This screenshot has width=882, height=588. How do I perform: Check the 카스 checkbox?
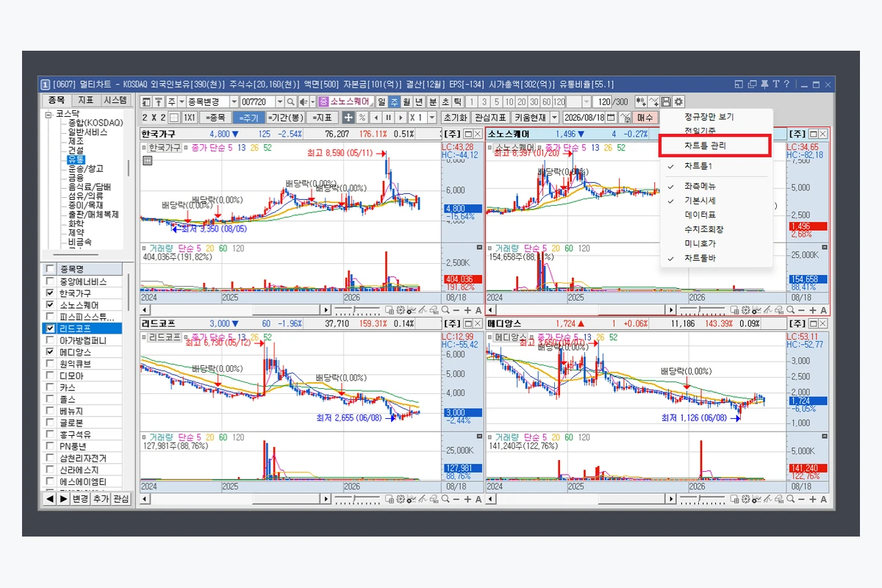coord(50,387)
